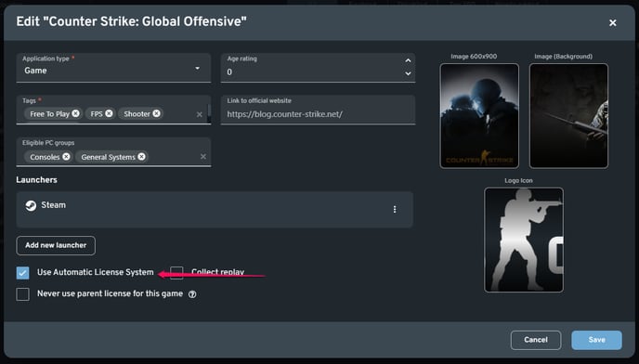Decrease the Age rating value
The height and width of the screenshot is (364, 639).
pyautogui.click(x=408, y=73)
